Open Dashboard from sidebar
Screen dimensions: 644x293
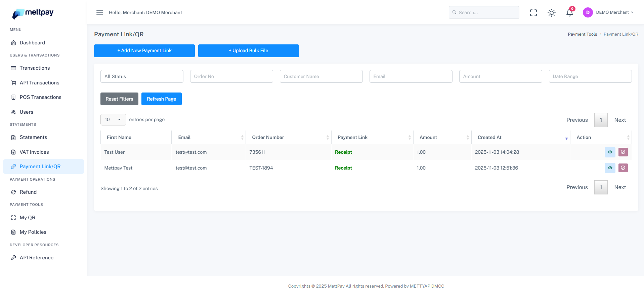coord(32,43)
